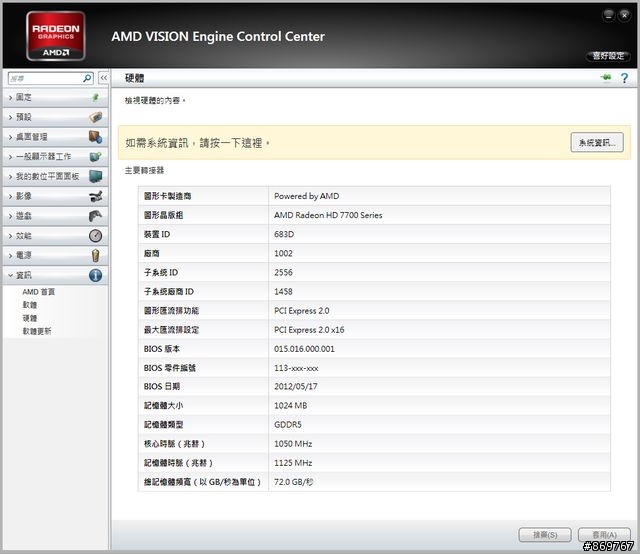Image resolution: width=640 pixels, height=554 pixels.
Task: Expand the 預設 section chevron
Action: (10, 117)
